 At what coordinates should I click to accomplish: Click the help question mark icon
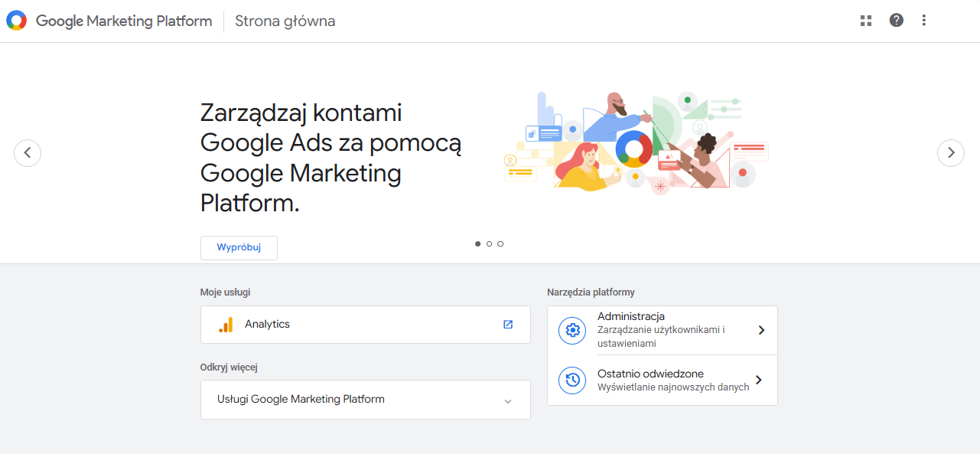click(896, 21)
